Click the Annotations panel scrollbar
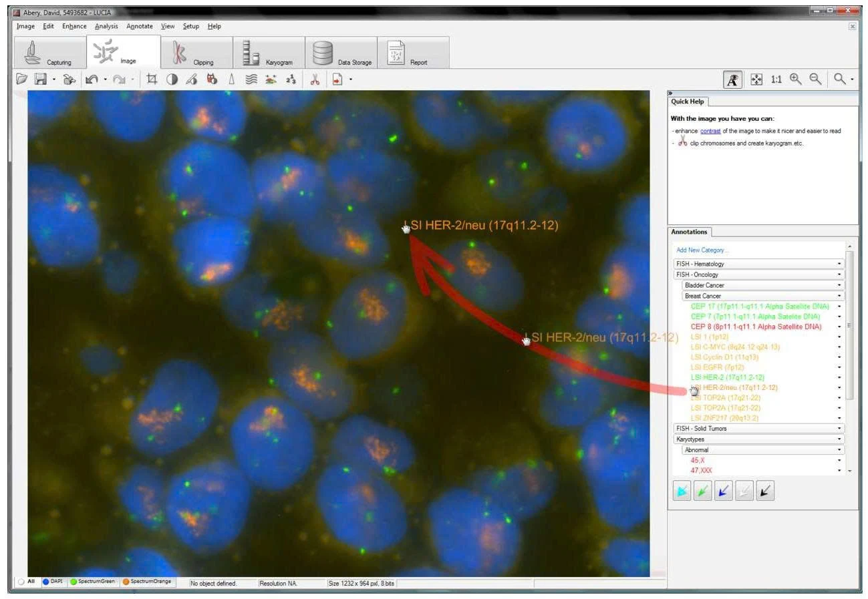The height and width of the screenshot is (599, 868). [850, 326]
